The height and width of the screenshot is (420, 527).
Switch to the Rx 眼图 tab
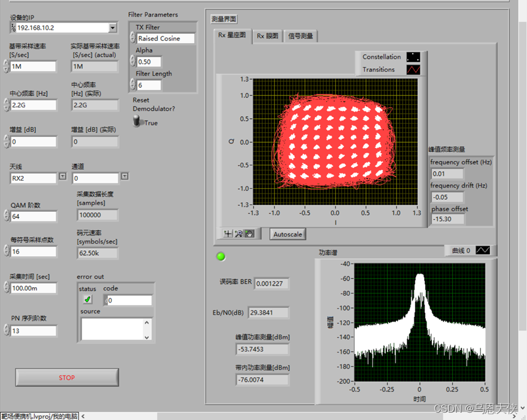tap(267, 36)
